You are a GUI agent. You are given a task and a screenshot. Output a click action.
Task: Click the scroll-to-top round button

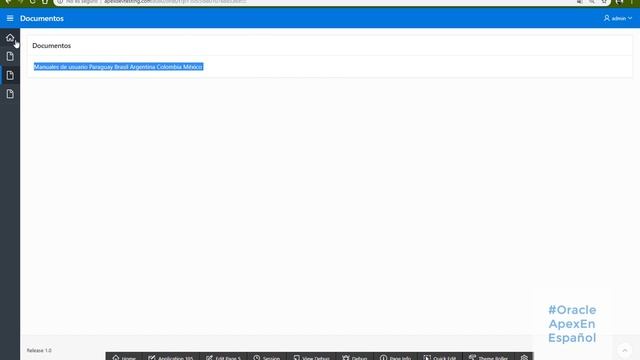(624, 350)
